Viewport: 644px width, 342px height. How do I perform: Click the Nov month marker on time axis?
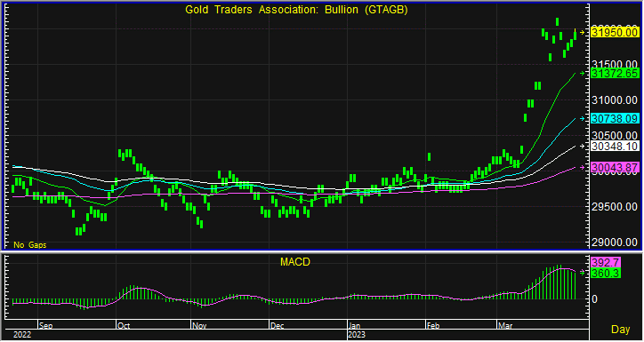pyautogui.click(x=199, y=326)
